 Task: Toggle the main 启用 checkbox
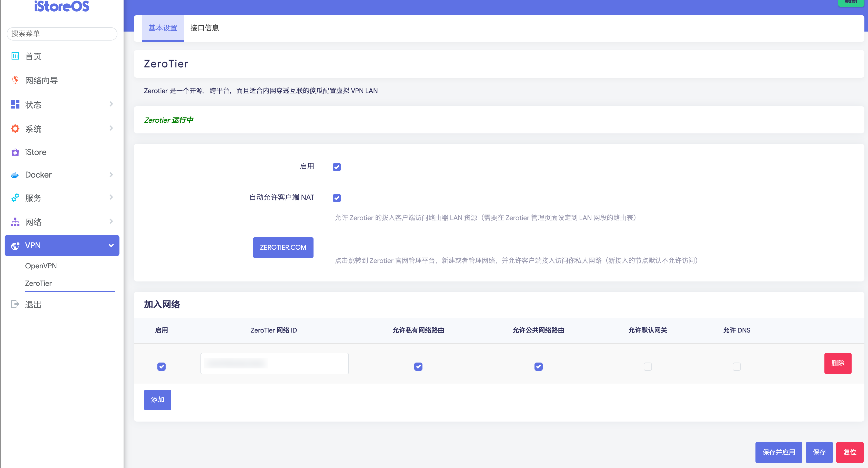337,167
